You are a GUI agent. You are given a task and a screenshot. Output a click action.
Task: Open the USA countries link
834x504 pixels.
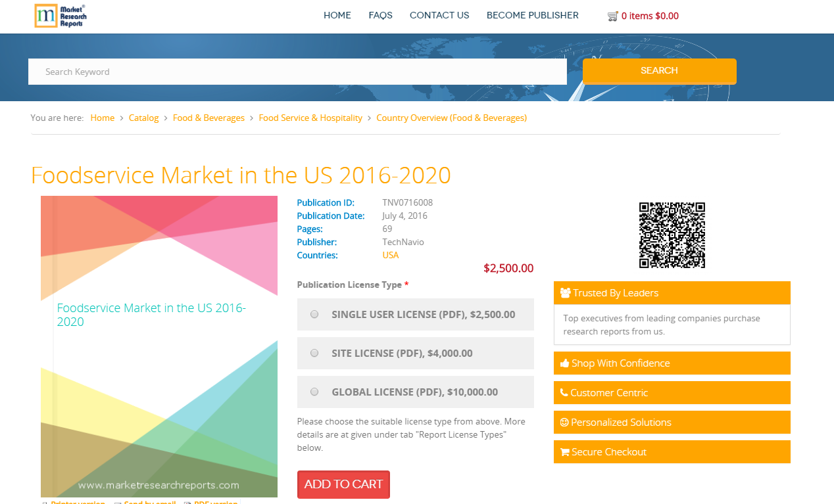[x=390, y=255]
